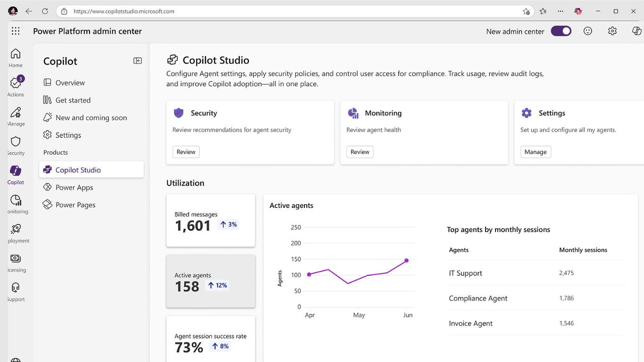
Task: Click Manage to configure all agents
Action: [x=536, y=152]
